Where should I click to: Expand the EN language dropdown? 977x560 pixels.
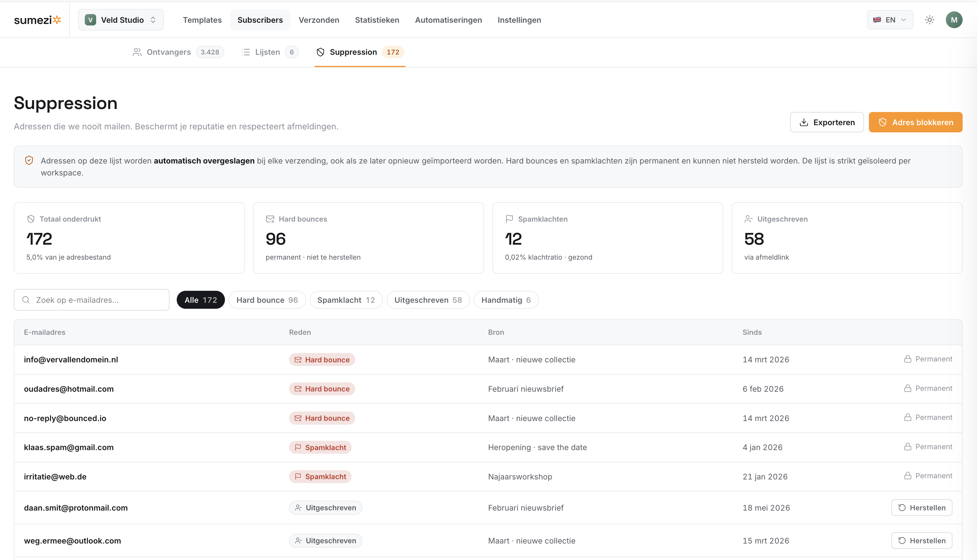coord(890,20)
